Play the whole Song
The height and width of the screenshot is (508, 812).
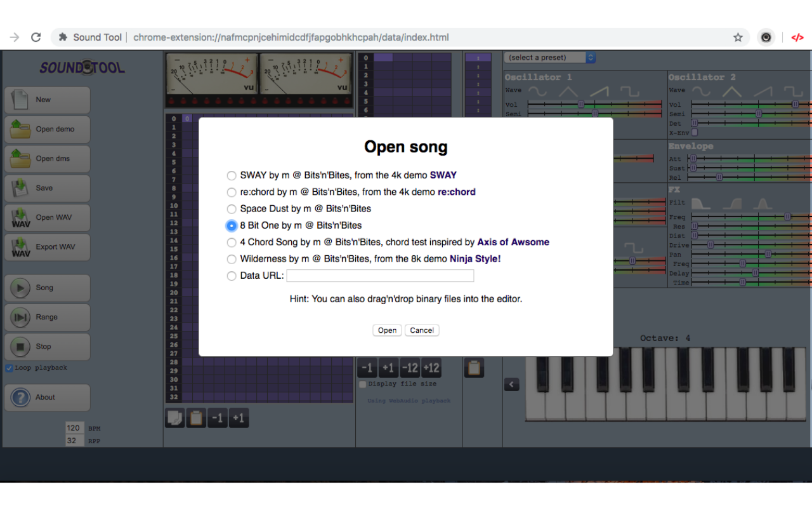(x=47, y=288)
